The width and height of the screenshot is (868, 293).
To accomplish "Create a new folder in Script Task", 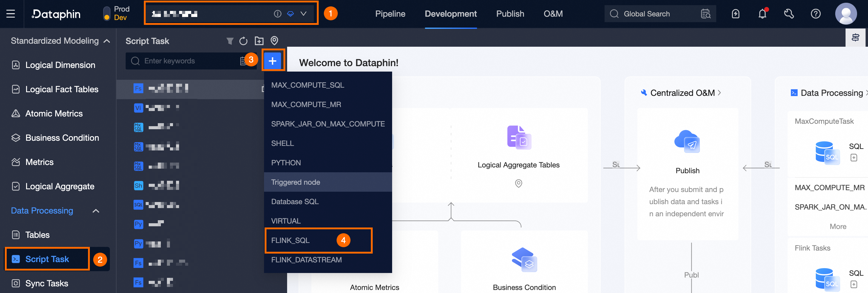I will click(259, 41).
